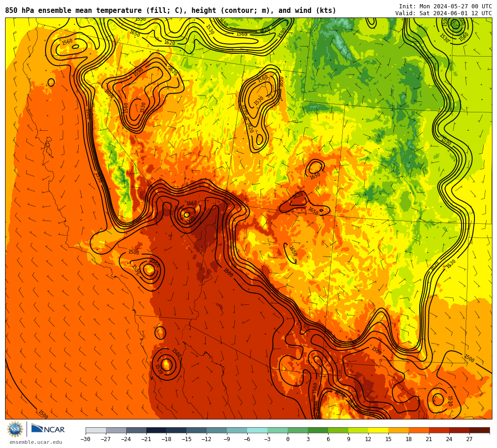Click the 21 colorbar tick label
This screenshot has width=497, height=448.
click(429, 439)
